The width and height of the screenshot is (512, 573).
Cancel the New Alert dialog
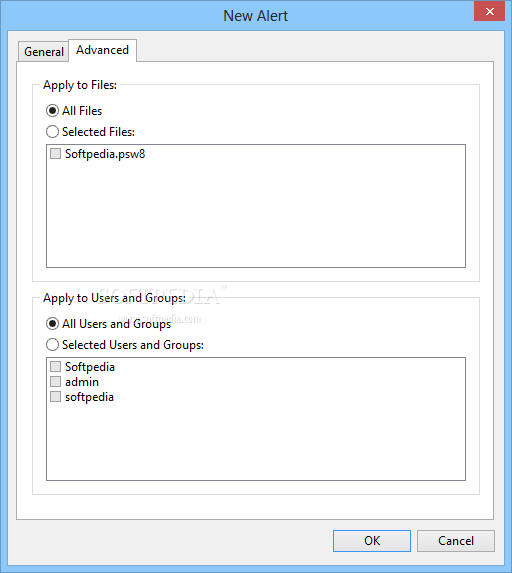(456, 541)
